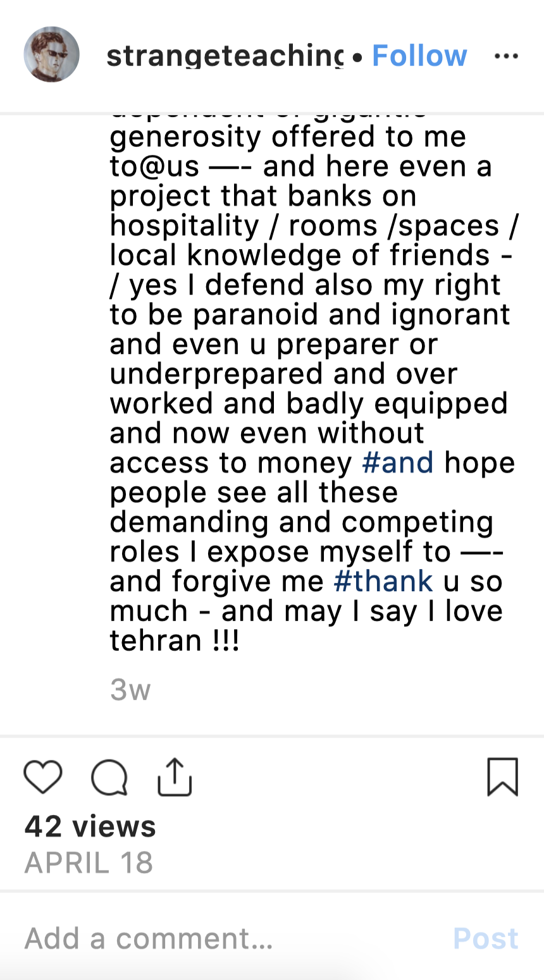The width and height of the screenshot is (544, 980).
Task: Click caption line "and now even without"
Action: (x=267, y=433)
